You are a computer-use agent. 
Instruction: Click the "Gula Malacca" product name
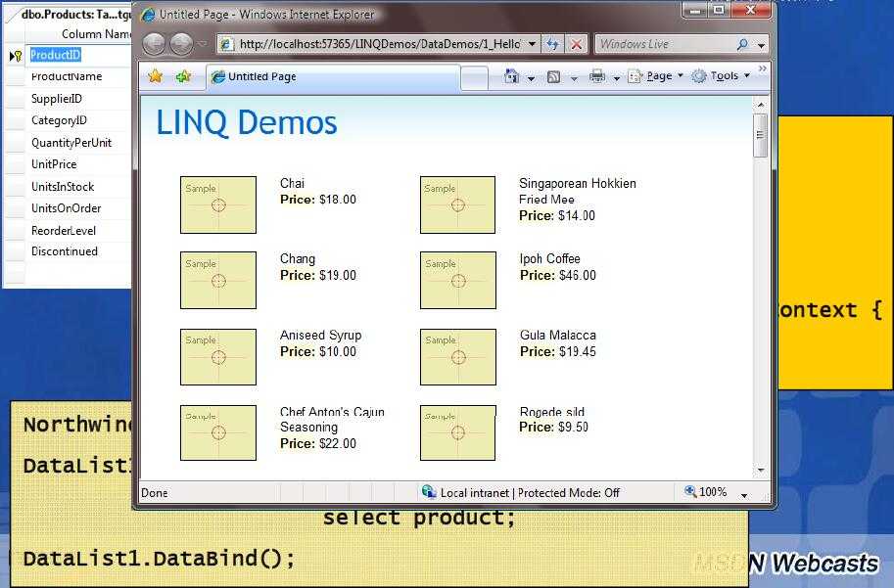[x=557, y=335]
